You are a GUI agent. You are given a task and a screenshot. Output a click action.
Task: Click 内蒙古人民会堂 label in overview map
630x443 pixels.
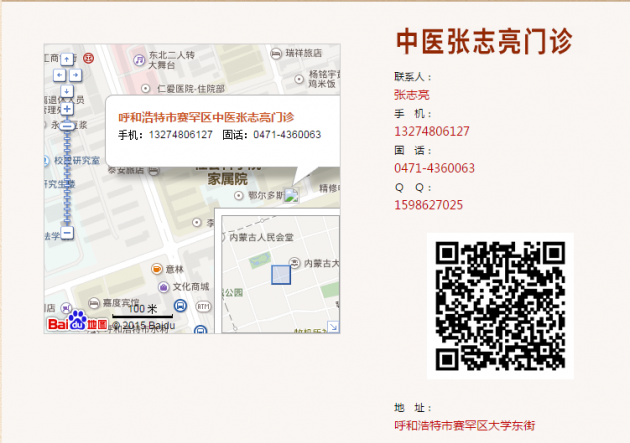pyautogui.click(x=261, y=237)
